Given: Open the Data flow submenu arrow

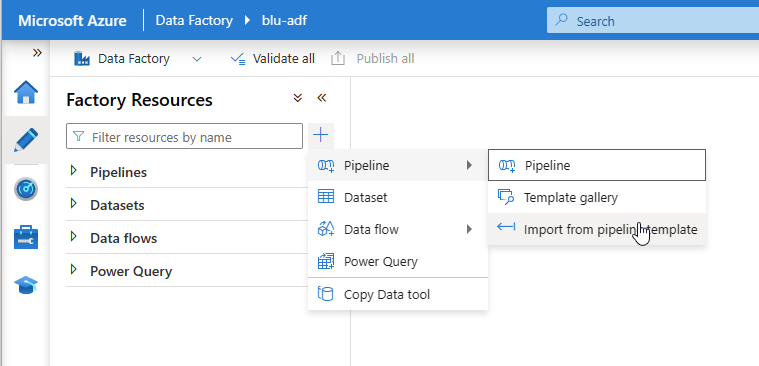Looking at the screenshot, I should tap(469, 229).
